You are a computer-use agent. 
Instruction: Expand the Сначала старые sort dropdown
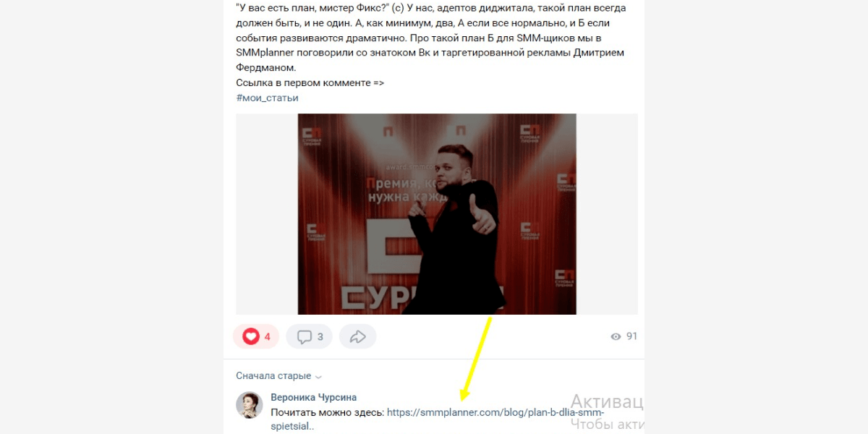pyautogui.click(x=278, y=376)
